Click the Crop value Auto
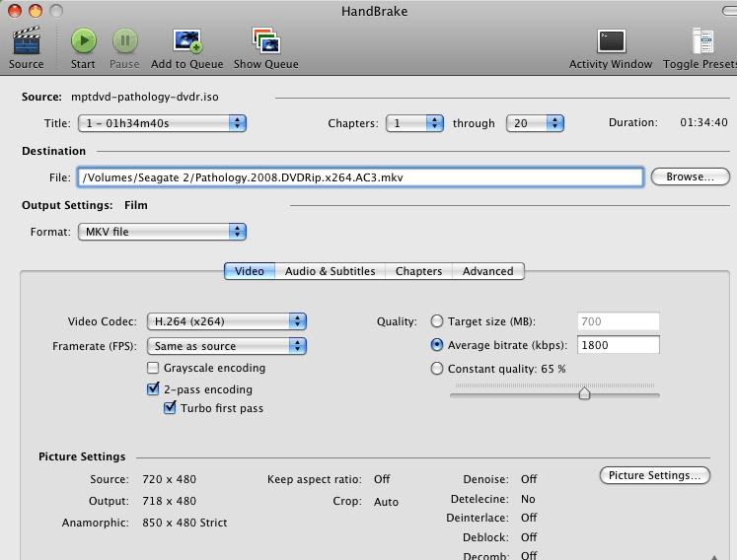737x560 pixels. click(x=386, y=502)
